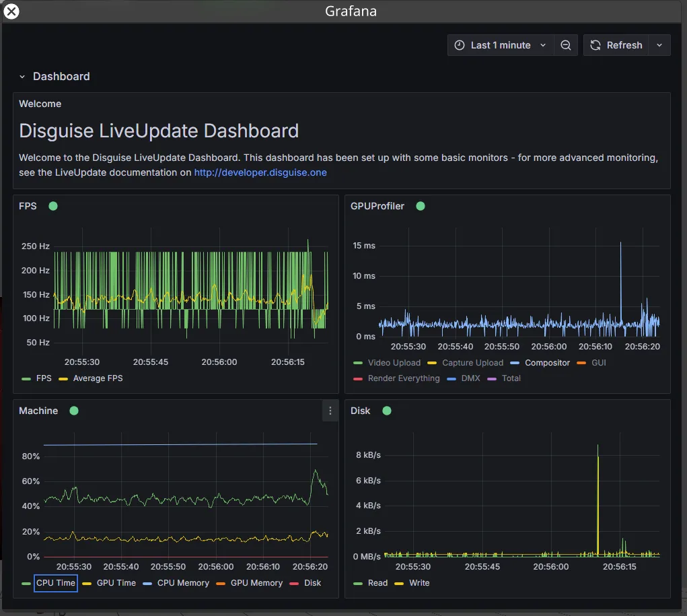This screenshot has width=687, height=616.
Task: Click the green health indicator on GPUProfiler panel
Action: (x=420, y=206)
